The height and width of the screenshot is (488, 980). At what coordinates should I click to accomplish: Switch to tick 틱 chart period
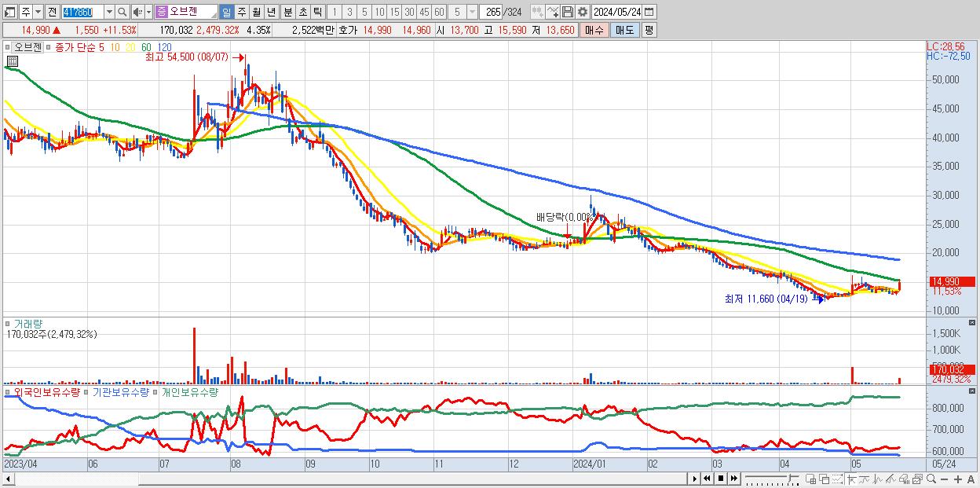pyautogui.click(x=317, y=12)
